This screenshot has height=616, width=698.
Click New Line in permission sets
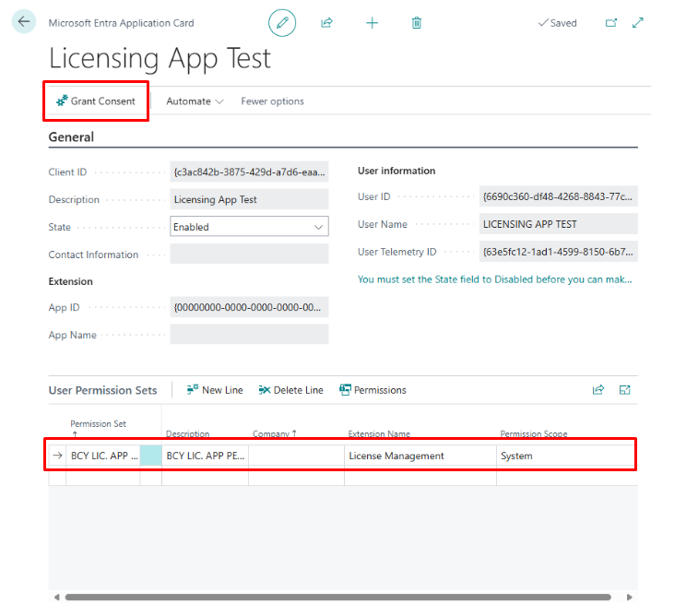click(215, 390)
